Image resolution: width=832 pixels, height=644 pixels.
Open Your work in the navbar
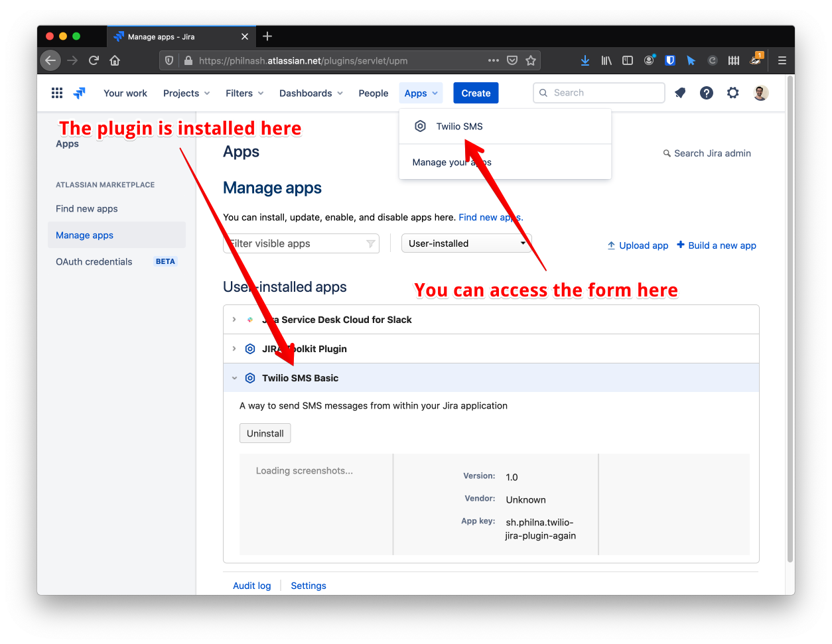tap(125, 93)
